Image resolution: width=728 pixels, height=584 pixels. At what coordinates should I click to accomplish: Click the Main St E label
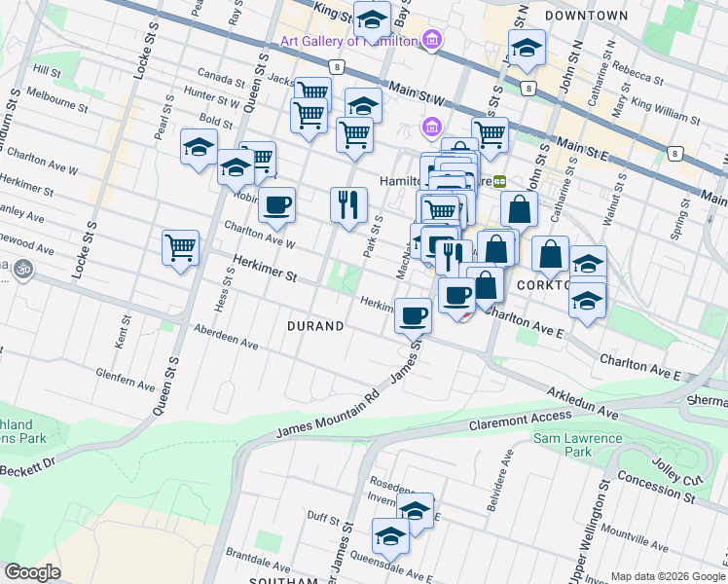(582, 149)
